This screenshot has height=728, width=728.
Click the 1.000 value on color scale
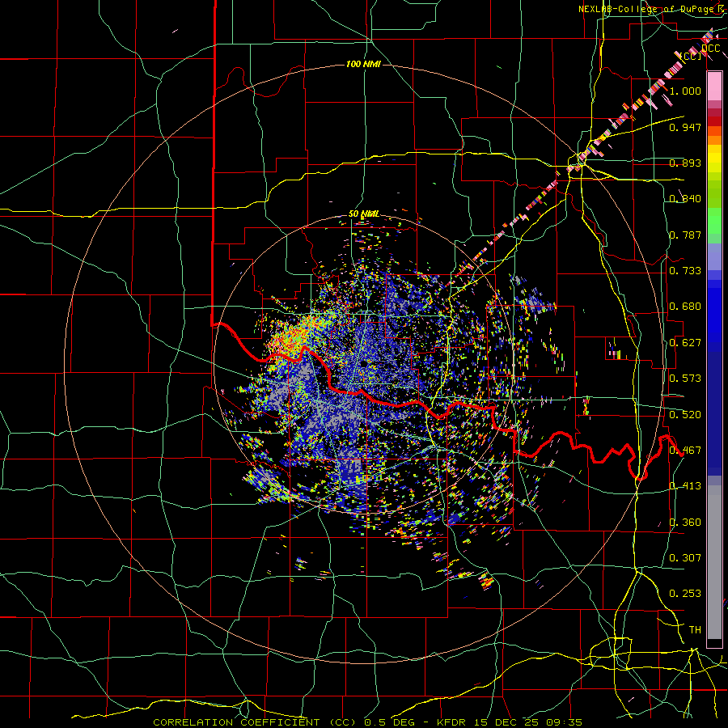point(685,91)
